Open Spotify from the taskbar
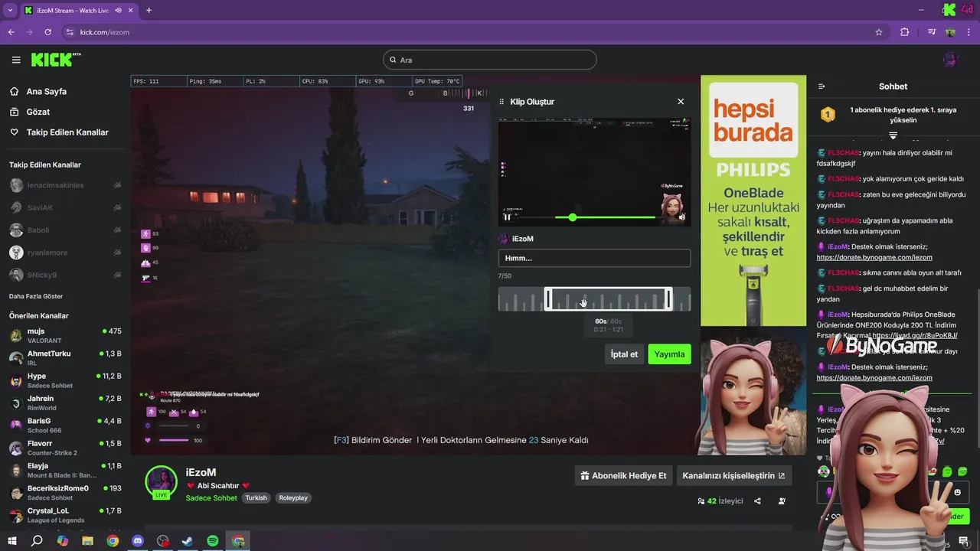The image size is (980, 551). click(x=213, y=541)
